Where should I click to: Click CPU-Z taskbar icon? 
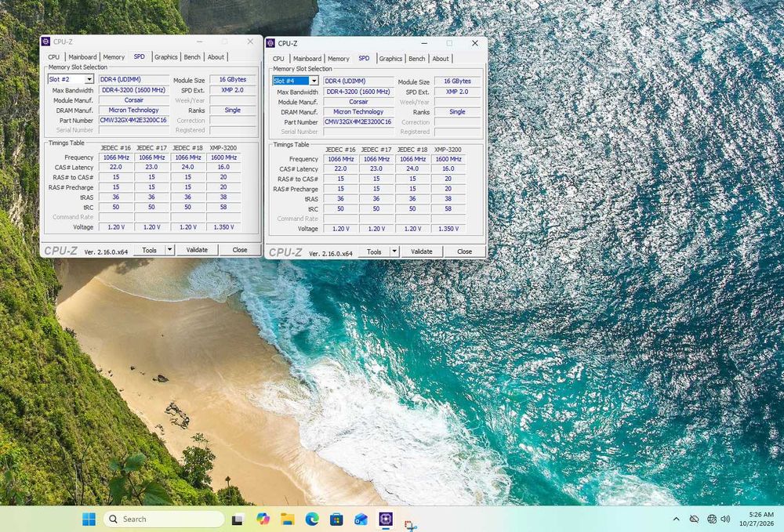tap(386, 519)
